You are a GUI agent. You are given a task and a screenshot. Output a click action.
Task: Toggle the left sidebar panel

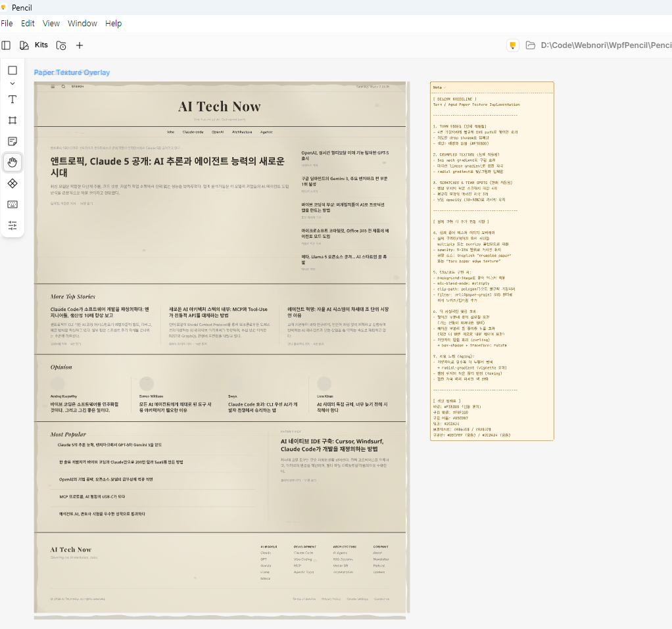6,45
